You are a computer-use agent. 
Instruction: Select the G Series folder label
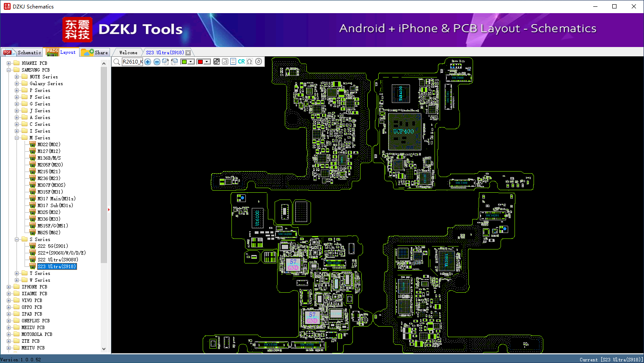coord(40,104)
